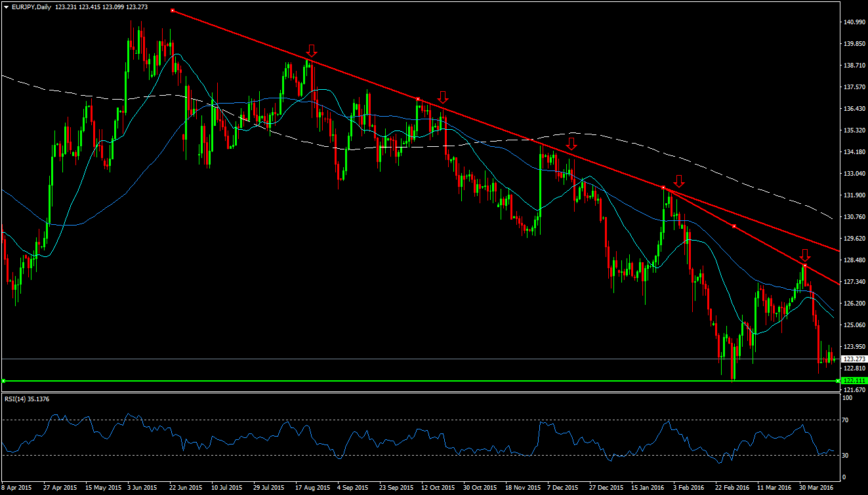The width and height of the screenshot is (868, 495).
Task: Click the 127.340 price axis label
Action: point(854,281)
